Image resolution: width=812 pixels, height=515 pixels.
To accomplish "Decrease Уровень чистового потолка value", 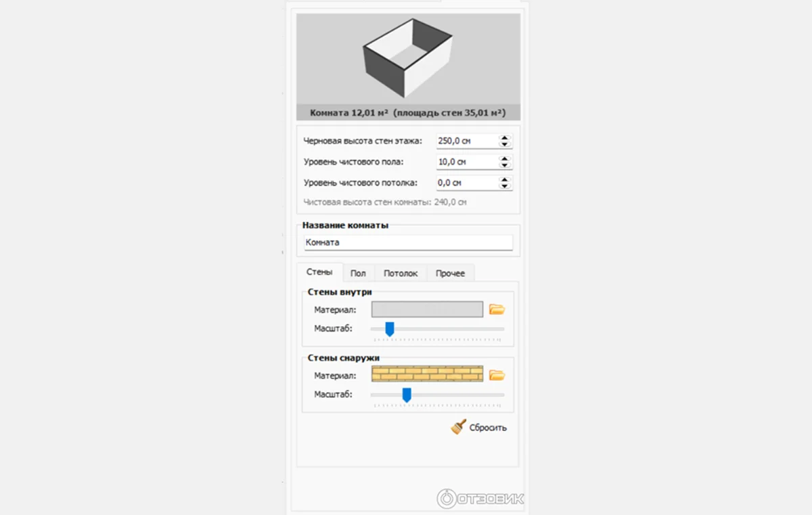I will [x=505, y=186].
